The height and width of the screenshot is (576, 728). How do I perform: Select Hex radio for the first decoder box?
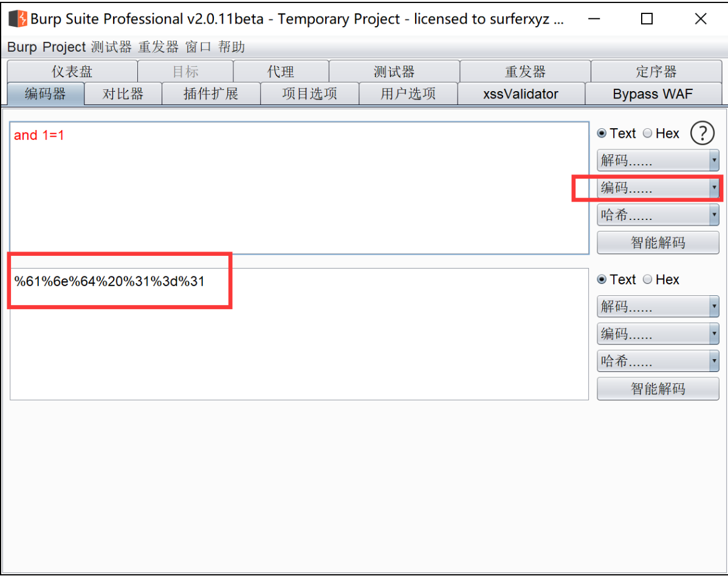coord(647,134)
